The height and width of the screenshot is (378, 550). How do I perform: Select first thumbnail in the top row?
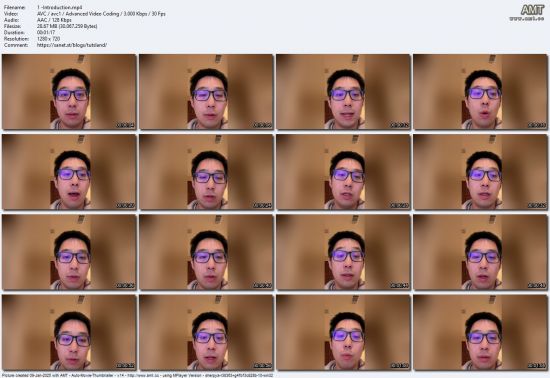point(69,92)
